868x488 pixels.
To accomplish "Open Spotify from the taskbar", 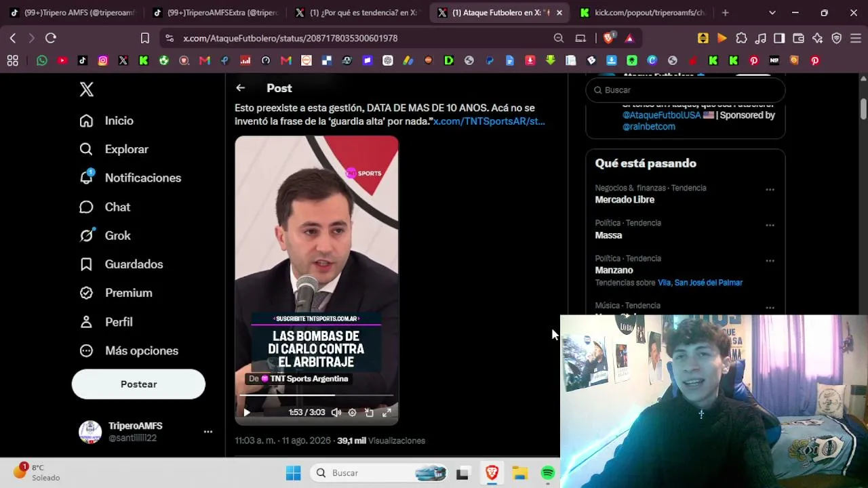I will (548, 473).
